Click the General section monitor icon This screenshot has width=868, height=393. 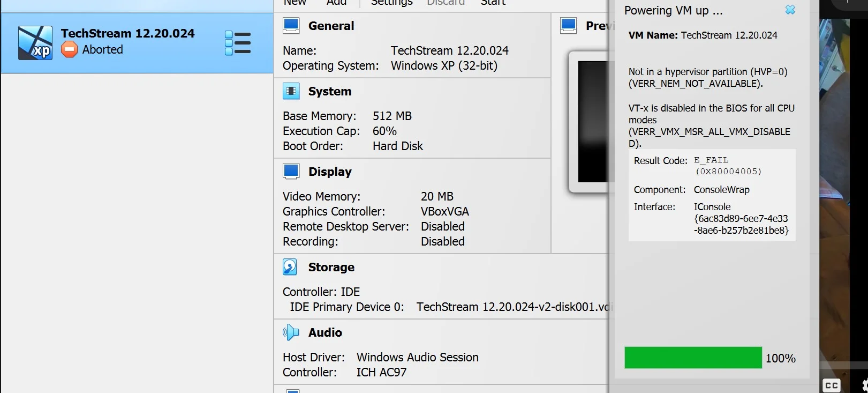coord(291,26)
